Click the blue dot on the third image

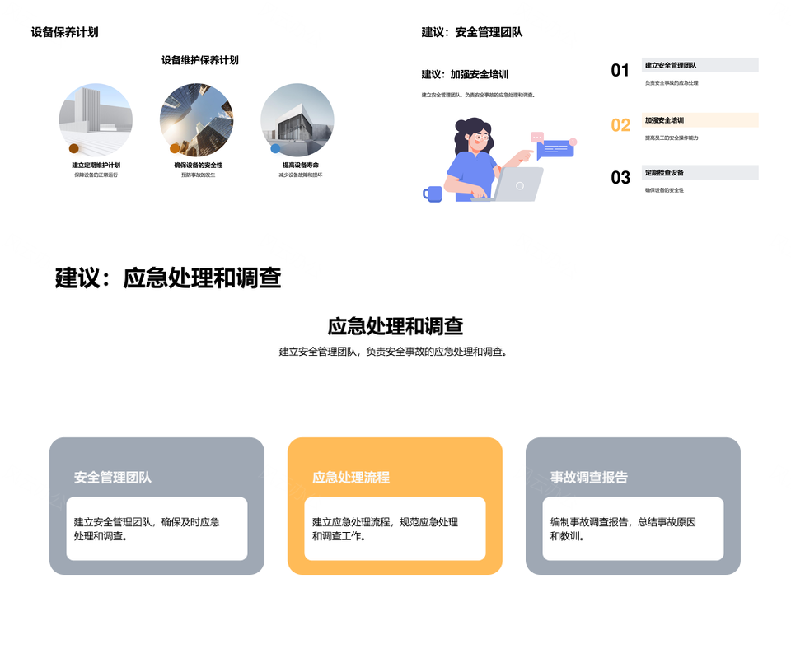[x=275, y=149]
